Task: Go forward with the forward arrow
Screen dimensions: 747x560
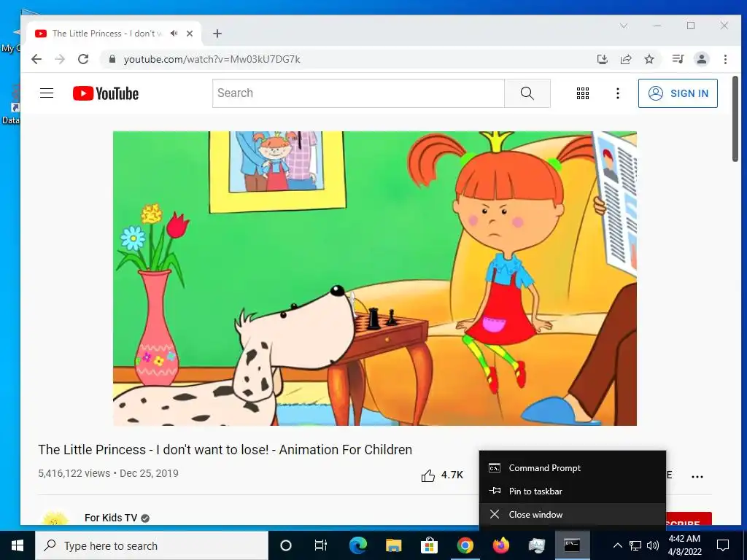Action: tap(60, 59)
